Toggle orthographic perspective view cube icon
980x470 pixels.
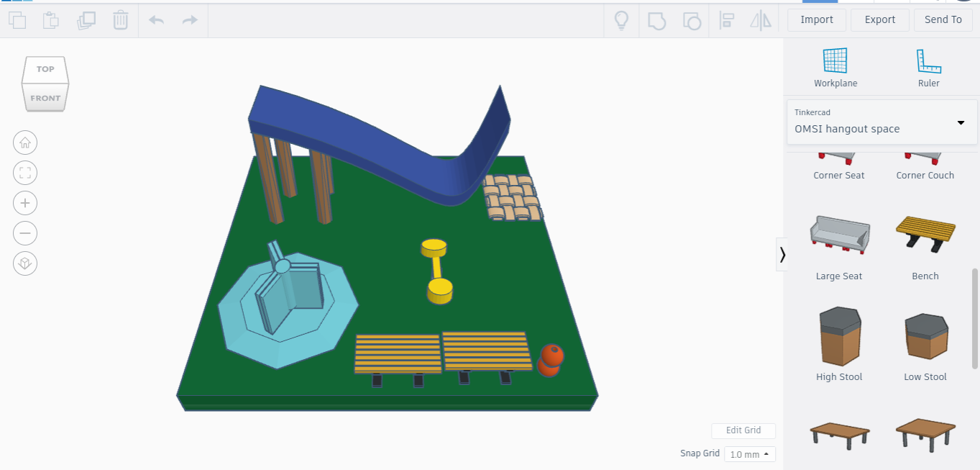pyautogui.click(x=25, y=263)
